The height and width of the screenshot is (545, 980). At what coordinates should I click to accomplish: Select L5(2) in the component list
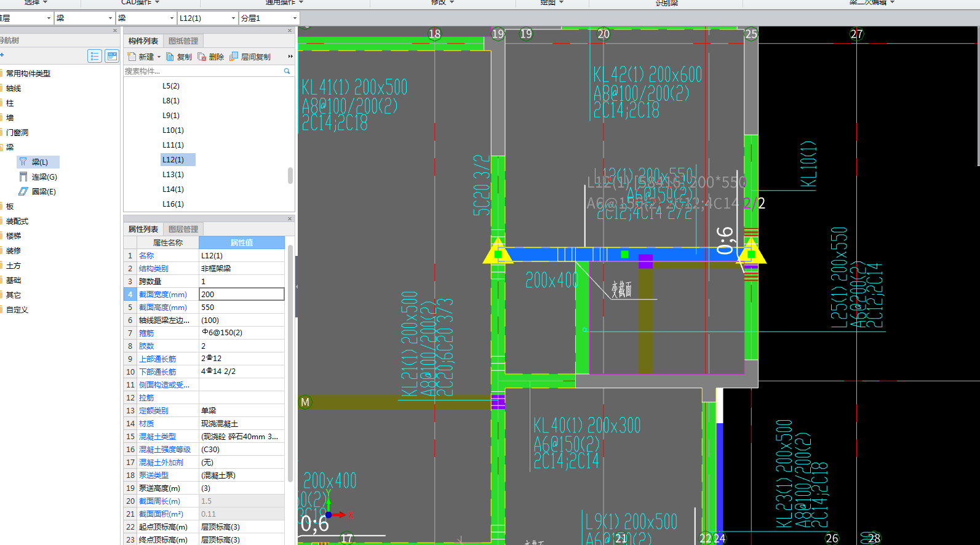[171, 86]
